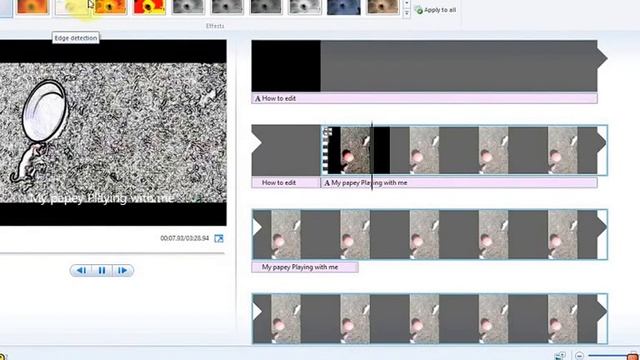Expand the full effects gallery list
The image size is (640, 360).
[x=407, y=14]
